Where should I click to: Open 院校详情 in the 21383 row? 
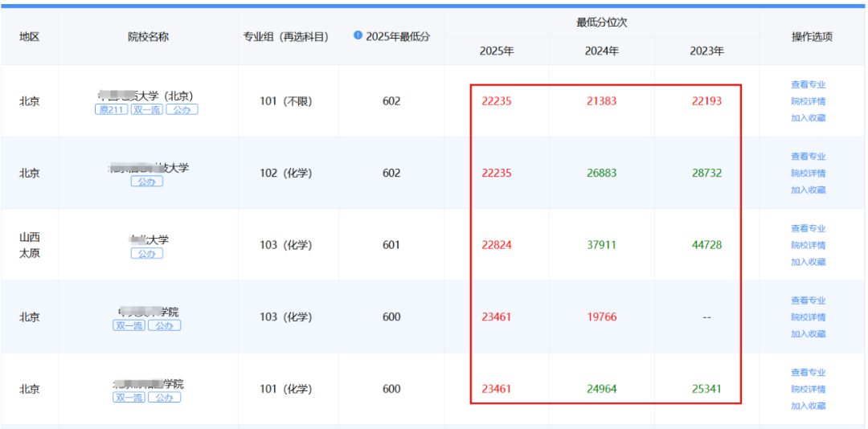click(809, 101)
